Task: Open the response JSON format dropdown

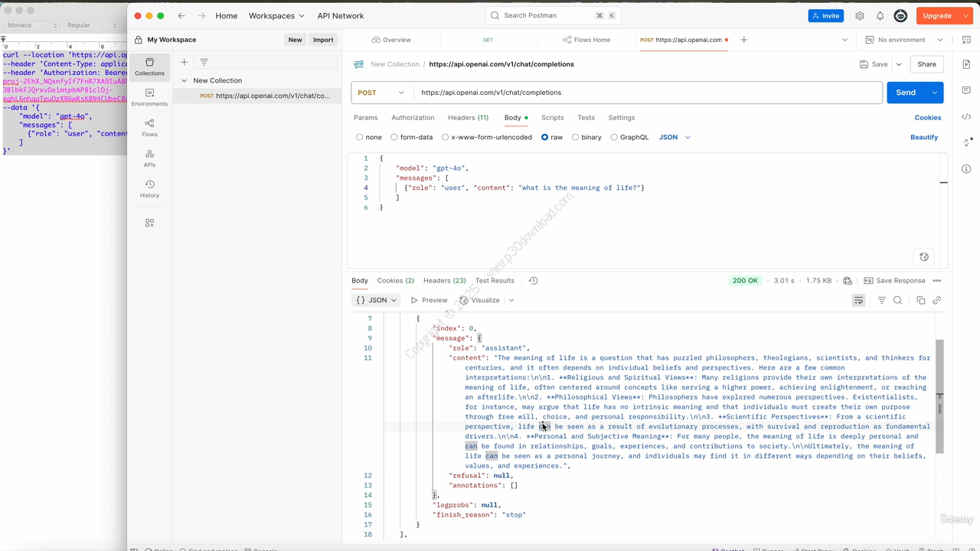Action: click(x=376, y=301)
